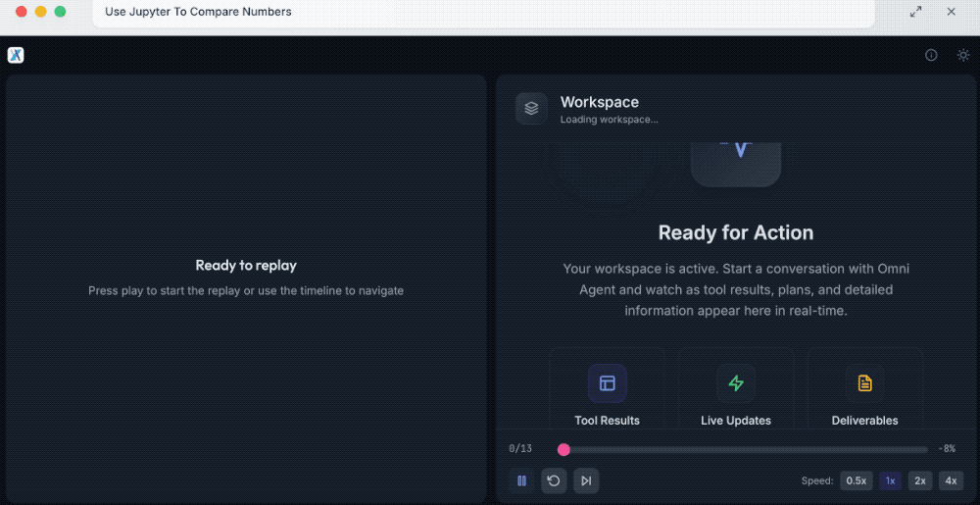The height and width of the screenshot is (505, 980).
Task: Set playback speed to 0.5x
Action: coord(857,480)
